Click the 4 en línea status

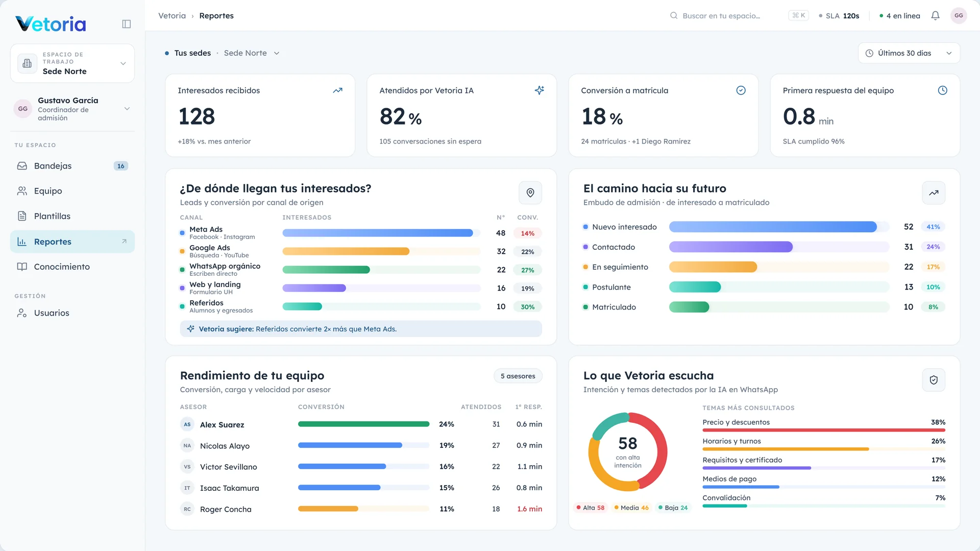pos(899,16)
